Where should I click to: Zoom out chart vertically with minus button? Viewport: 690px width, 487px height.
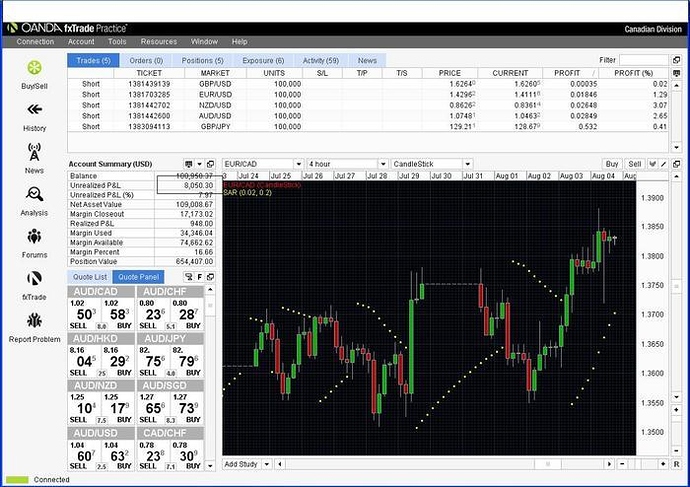pyautogui.click(x=676, y=450)
